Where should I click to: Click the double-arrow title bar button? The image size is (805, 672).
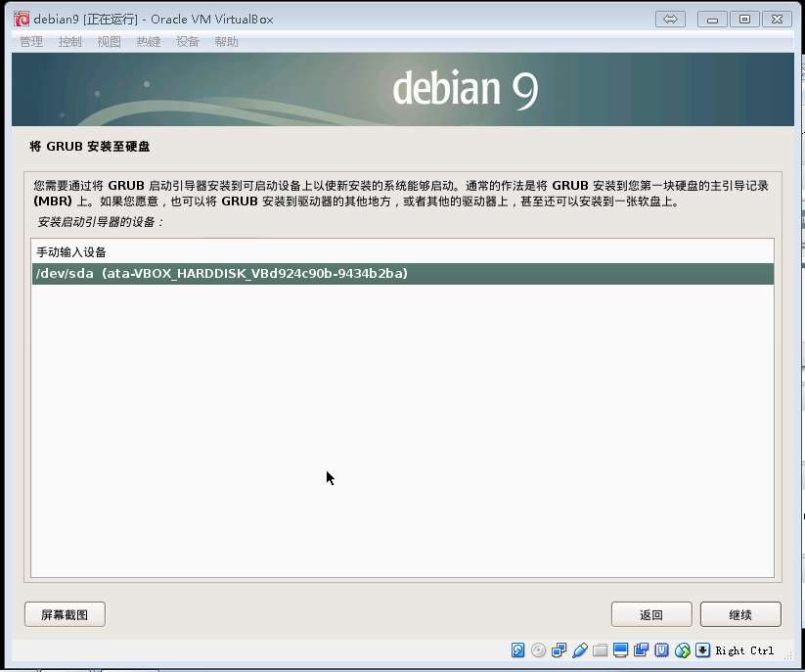pyautogui.click(x=670, y=19)
